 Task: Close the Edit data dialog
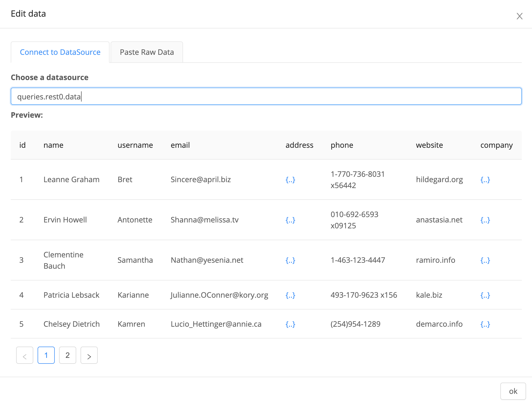[519, 16]
